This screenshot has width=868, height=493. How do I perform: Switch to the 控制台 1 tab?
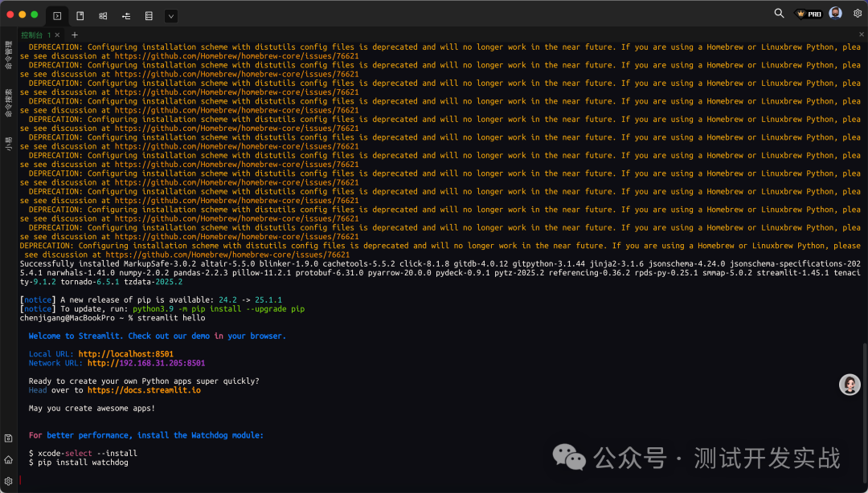click(x=36, y=35)
